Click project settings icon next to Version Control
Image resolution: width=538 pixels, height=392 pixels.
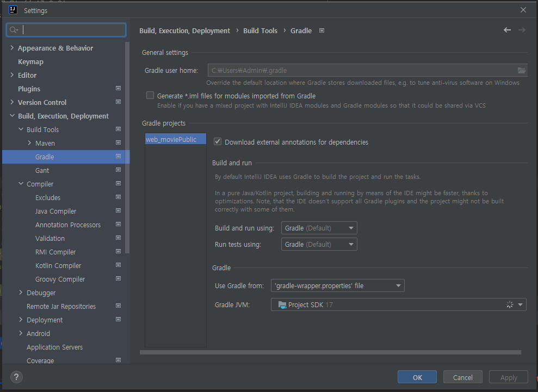click(119, 102)
